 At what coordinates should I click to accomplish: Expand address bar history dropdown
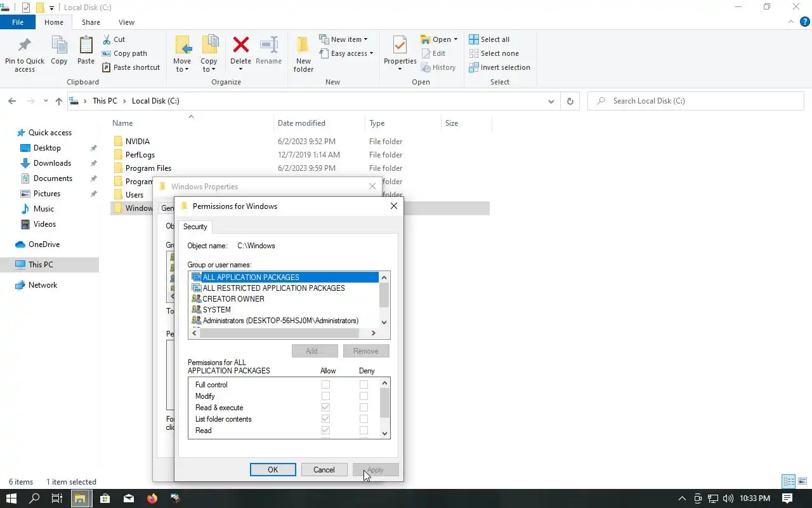tap(551, 101)
